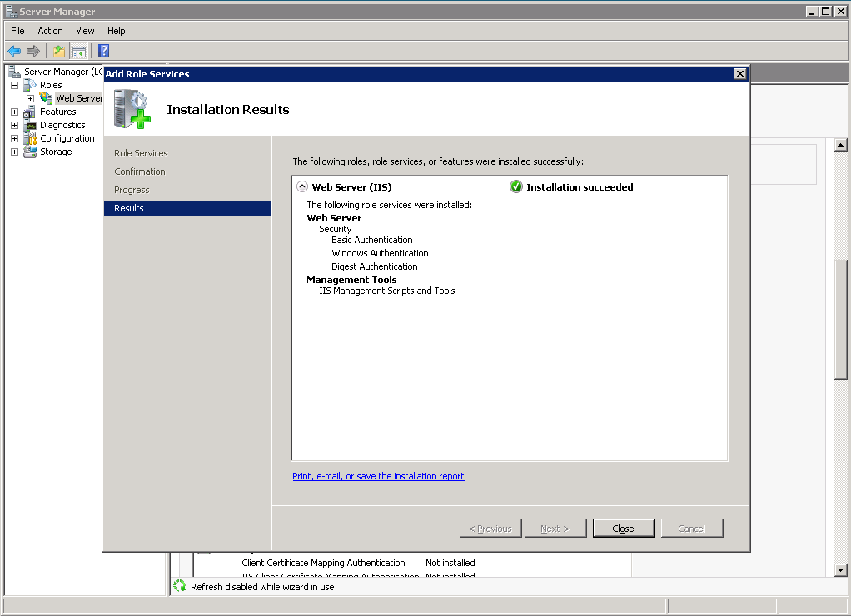Image resolution: width=851 pixels, height=616 pixels.
Task: Open the print, e-mail, or save report link
Action: pos(378,476)
